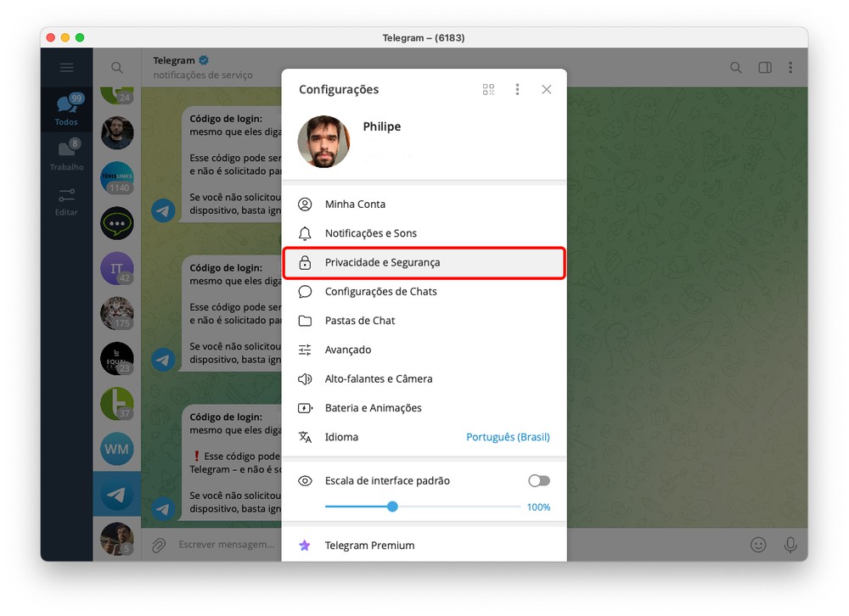Close the Configurações dialog
This screenshot has height=616, width=849.
point(546,89)
